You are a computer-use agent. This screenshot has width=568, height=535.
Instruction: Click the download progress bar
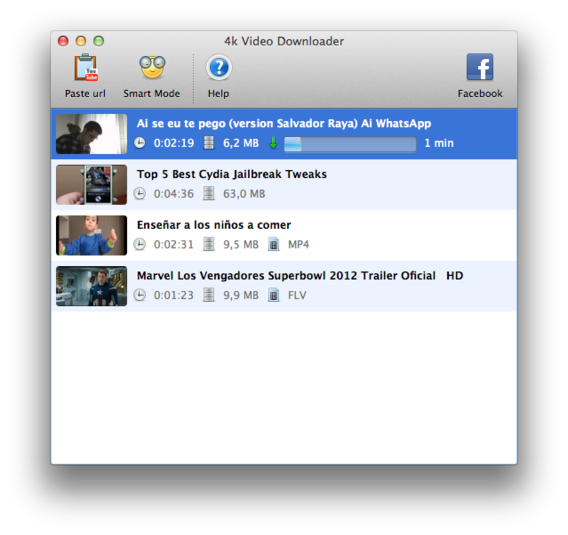350,144
